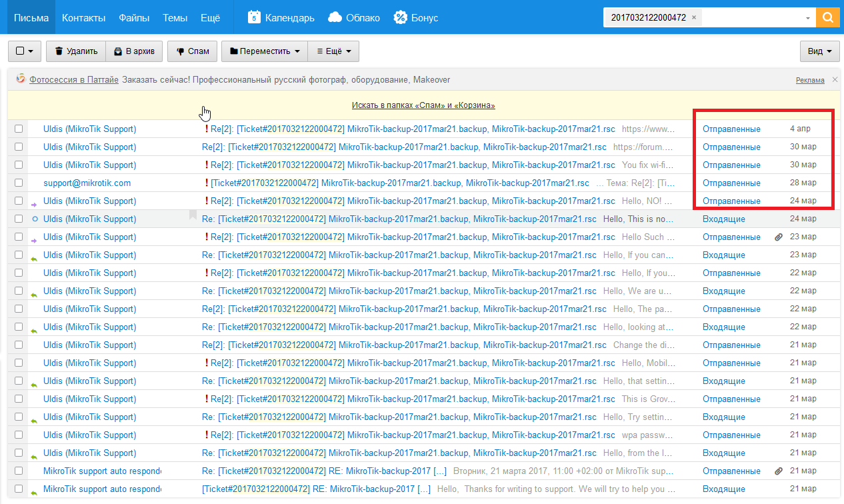Switch to the Письма tab

[31, 18]
